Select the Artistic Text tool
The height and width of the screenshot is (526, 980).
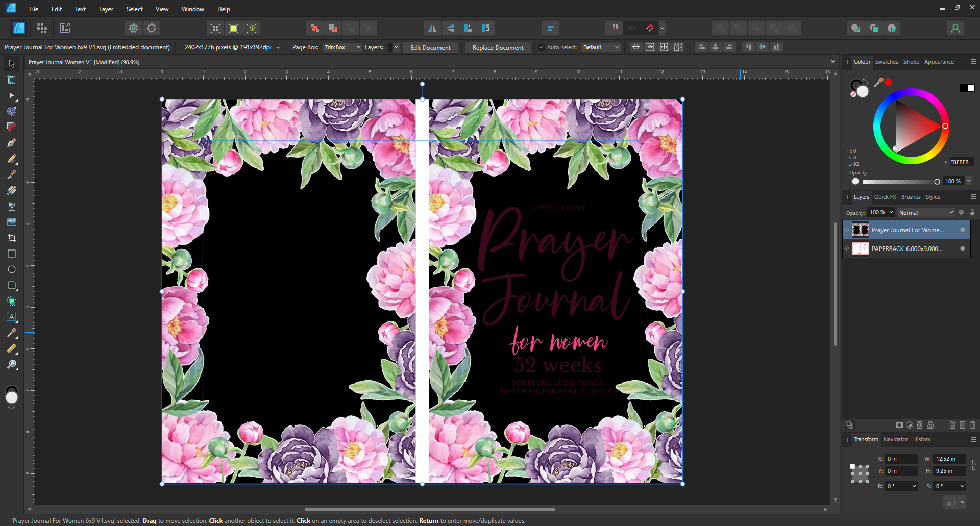(12, 317)
